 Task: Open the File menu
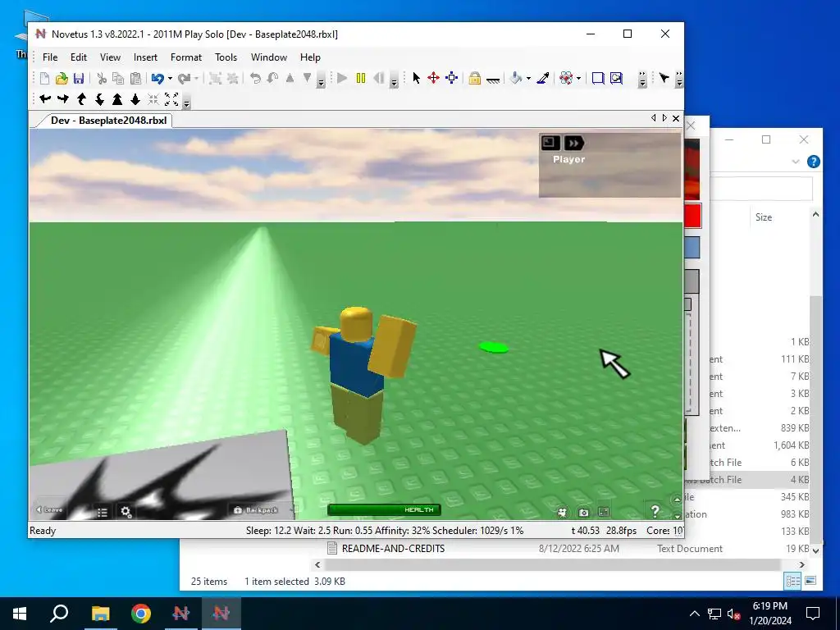pyautogui.click(x=50, y=57)
